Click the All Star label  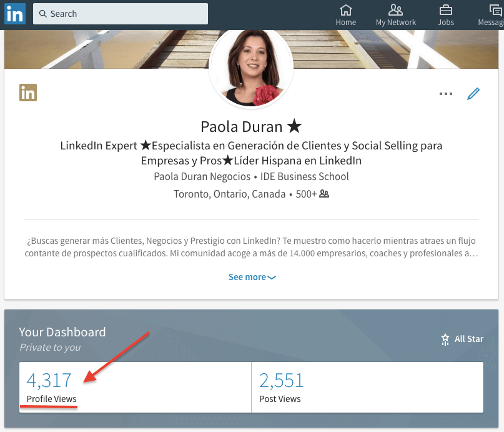[x=469, y=339]
